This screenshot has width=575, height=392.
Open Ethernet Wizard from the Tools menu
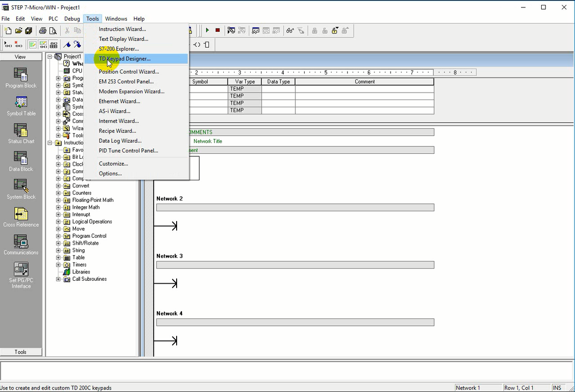[x=136, y=101]
